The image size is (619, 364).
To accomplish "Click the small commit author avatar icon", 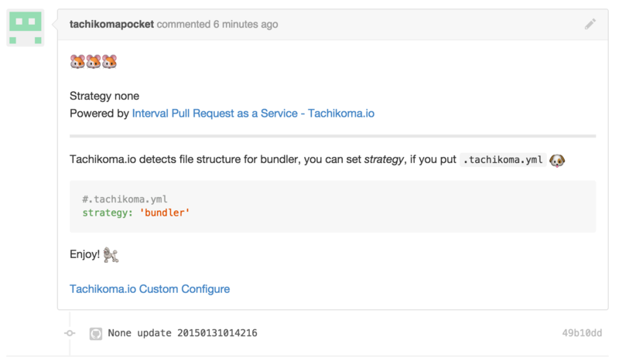I will (x=96, y=333).
